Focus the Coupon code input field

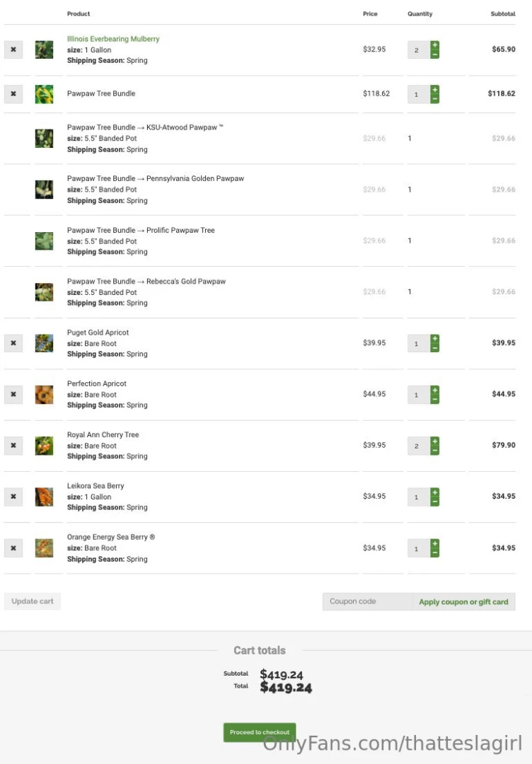click(367, 602)
